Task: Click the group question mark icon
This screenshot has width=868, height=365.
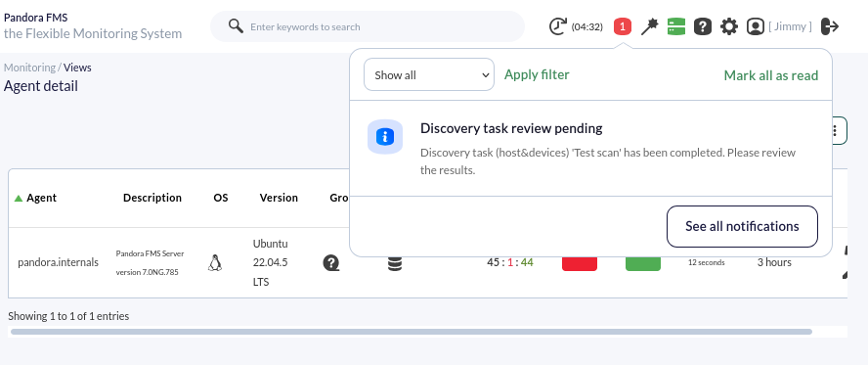Action: 331,262
